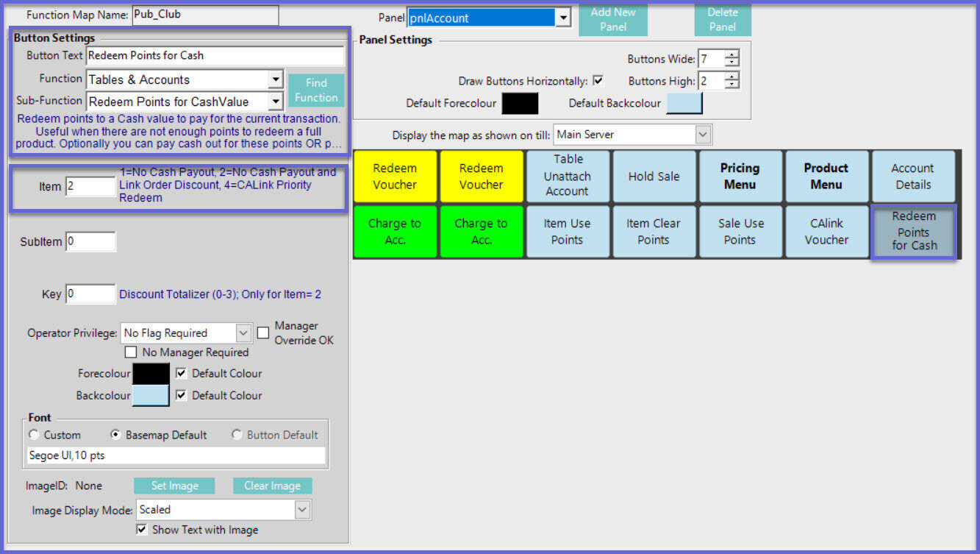Select the CAlink Voucher button
The image size is (980, 554).
point(826,232)
